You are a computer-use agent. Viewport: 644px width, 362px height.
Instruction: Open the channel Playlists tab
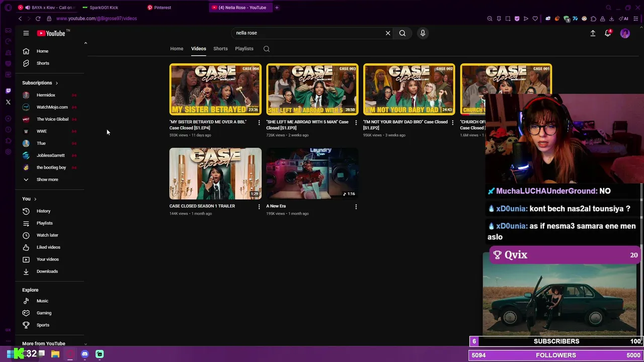point(244,49)
